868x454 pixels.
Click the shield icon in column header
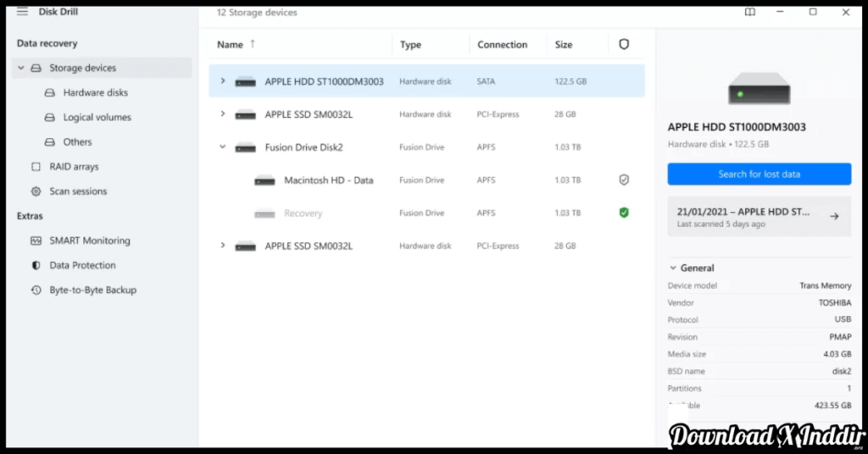click(624, 45)
